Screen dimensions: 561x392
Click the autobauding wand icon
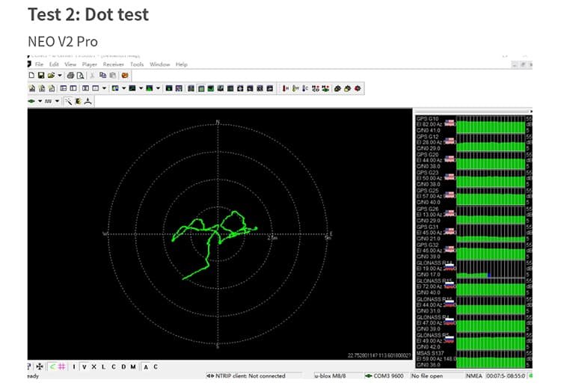coord(68,102)
